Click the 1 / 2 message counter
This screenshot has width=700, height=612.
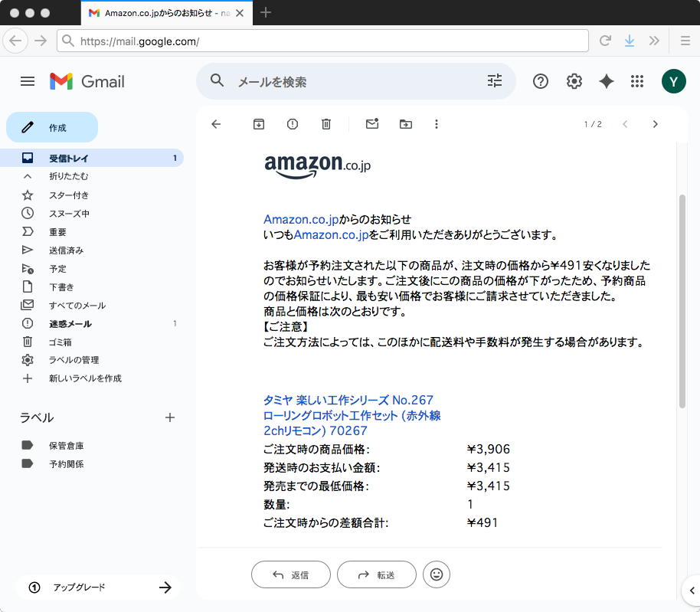click(x=593, y=124)
